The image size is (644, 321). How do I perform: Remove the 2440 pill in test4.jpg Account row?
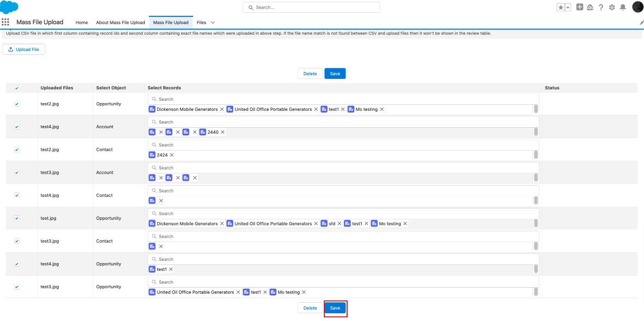(222, 132)
